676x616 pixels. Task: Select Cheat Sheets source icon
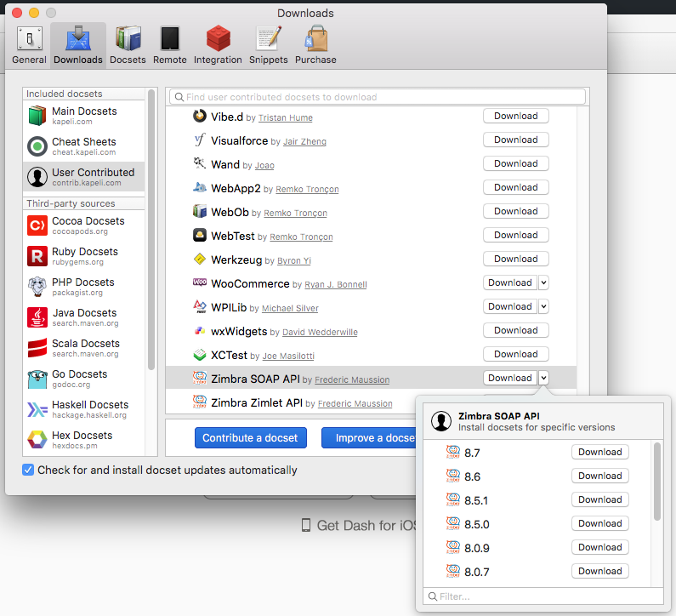click(x=37, y=146)
